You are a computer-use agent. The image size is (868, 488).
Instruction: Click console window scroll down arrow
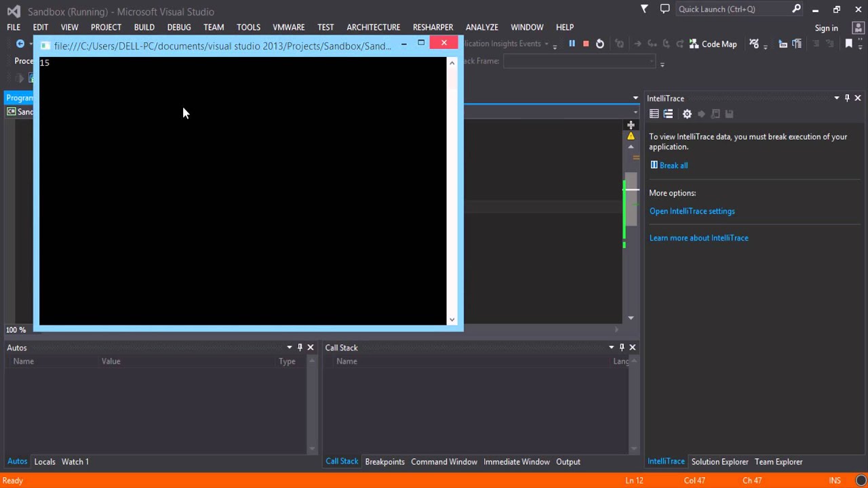(x=452, y=319)
